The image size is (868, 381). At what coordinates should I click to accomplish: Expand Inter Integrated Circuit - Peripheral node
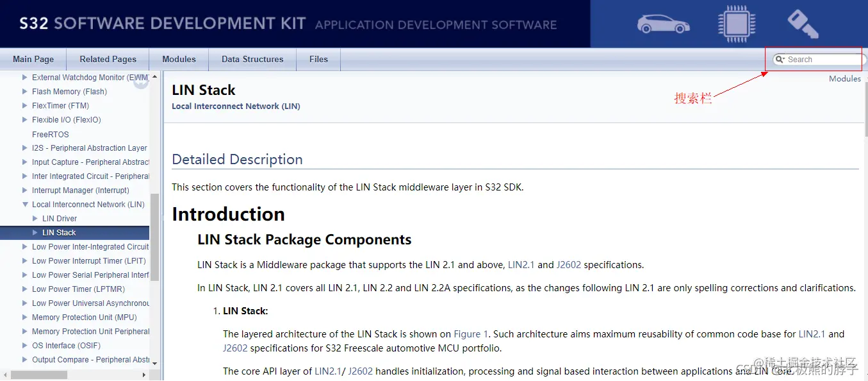click(25, 176)
